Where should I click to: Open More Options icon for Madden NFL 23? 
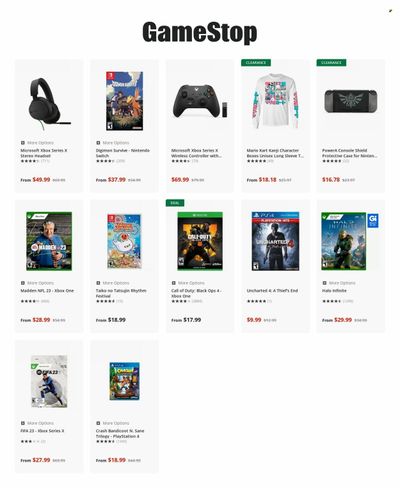pyautogui.click(x=23, y=283)
